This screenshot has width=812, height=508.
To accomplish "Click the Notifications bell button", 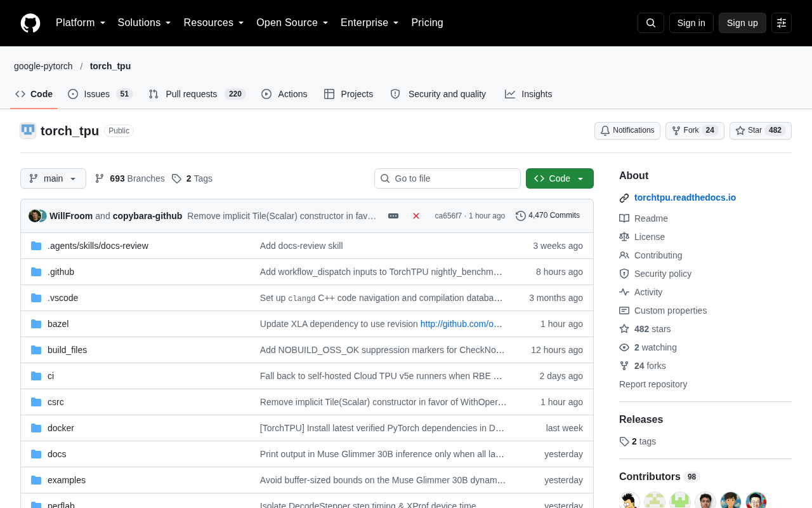I will [627, 131].
